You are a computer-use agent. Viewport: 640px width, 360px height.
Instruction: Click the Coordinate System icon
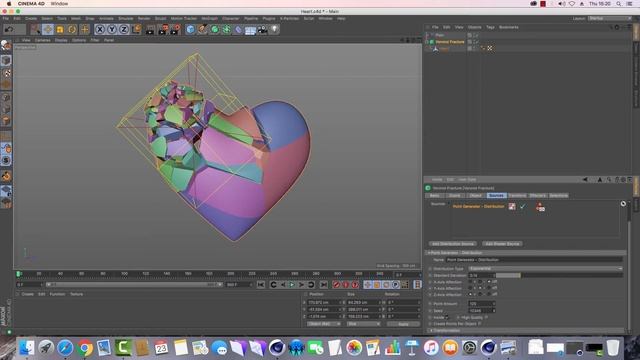[136, 29]
